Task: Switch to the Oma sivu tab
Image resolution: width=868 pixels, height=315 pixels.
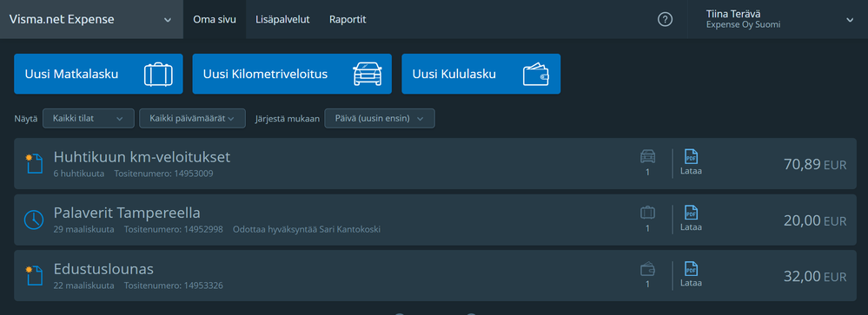Action: pos(215,19)
